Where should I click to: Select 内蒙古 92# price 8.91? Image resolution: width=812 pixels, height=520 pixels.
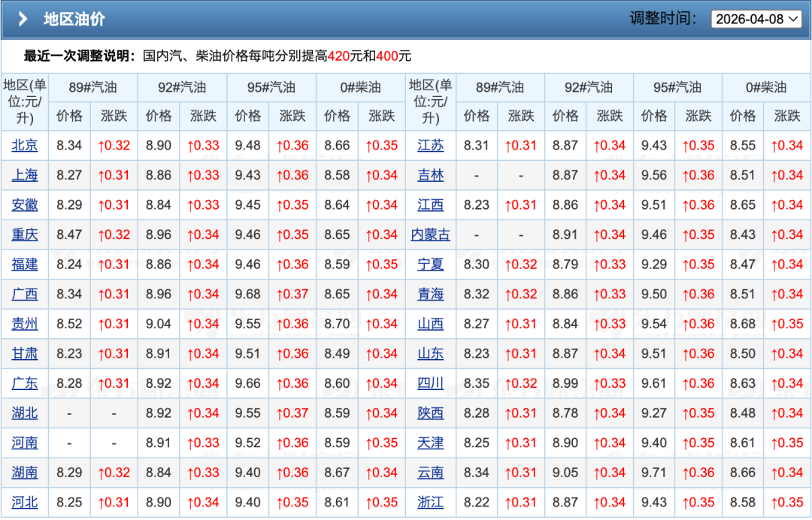(565, 234)
